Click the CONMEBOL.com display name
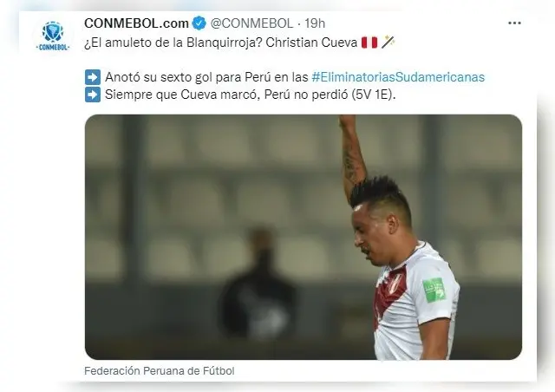The image size is (555, 392). pyautogui.click(x=136, y=23)
